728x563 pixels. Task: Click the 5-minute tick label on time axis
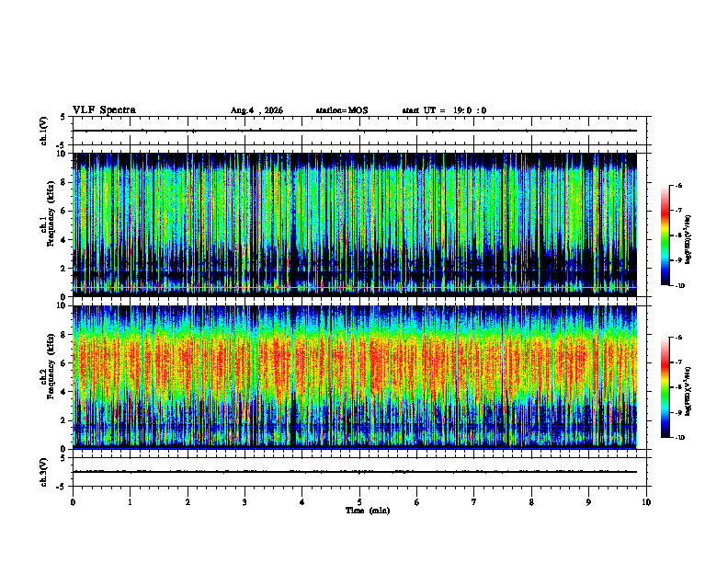pos(359,502)
